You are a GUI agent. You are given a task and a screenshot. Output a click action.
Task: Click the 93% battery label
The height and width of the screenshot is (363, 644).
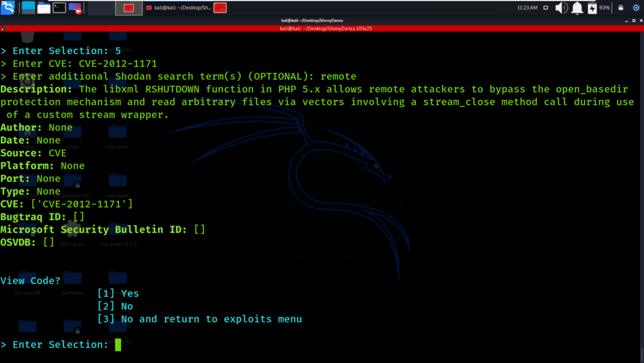pos(604,7)
